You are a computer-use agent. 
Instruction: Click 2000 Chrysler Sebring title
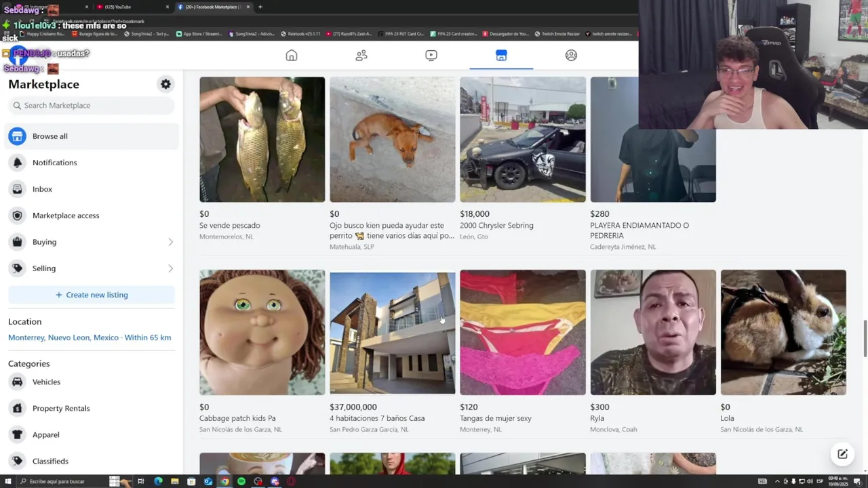pyautogui.click(x=496, y=226)
